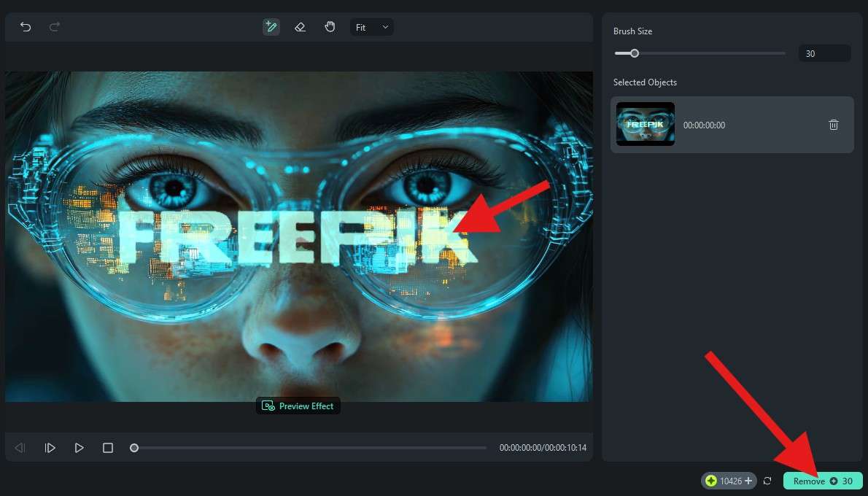The width and height of the screenshot is (868, 496).
Task: Select the eraser tool
Action: (x=300, y=26)
